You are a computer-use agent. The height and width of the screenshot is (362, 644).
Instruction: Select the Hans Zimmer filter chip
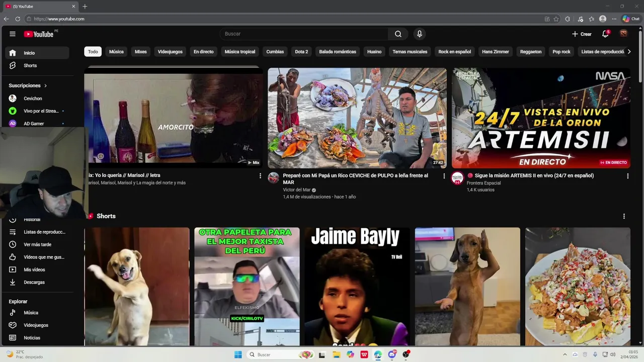point(496,52)
